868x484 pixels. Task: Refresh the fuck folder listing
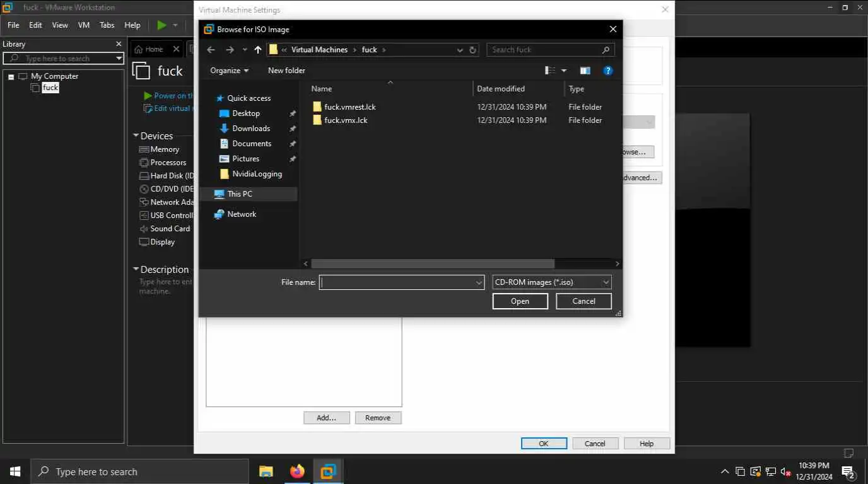click(x=472, y=50)
